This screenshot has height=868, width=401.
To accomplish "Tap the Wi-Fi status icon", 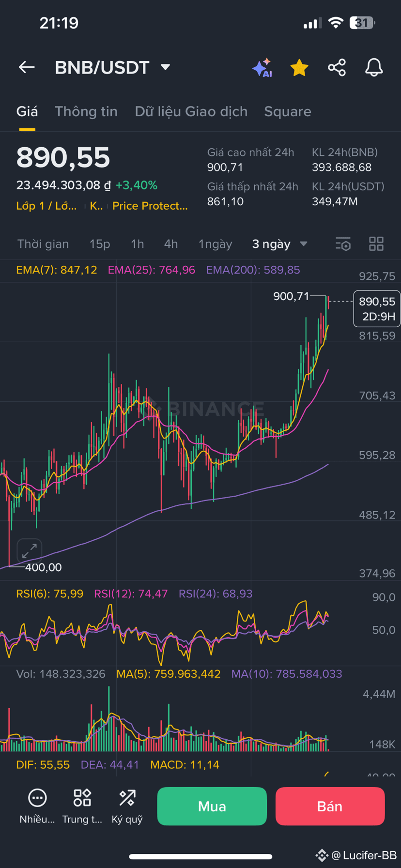I will coord(336,22).
